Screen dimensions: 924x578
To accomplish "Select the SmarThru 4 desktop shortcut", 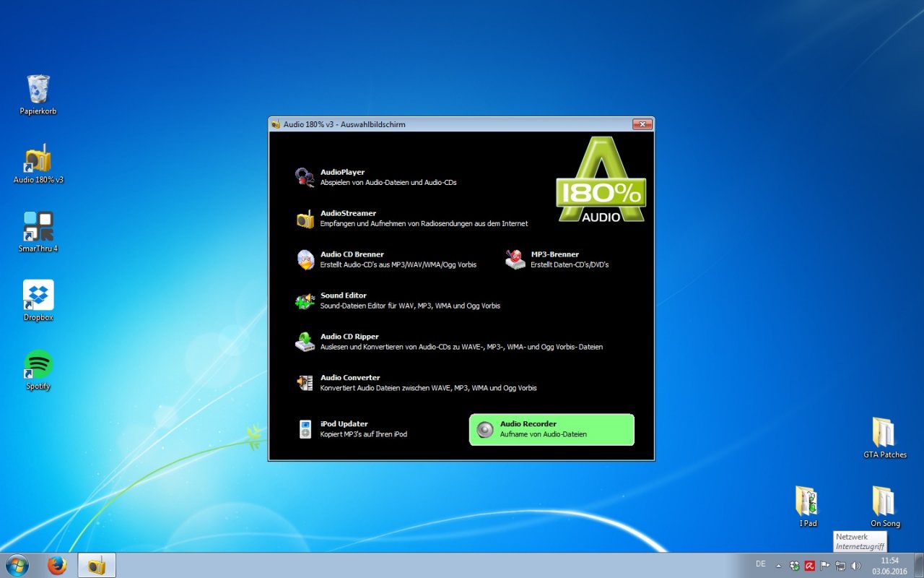I will coord(38,232).
